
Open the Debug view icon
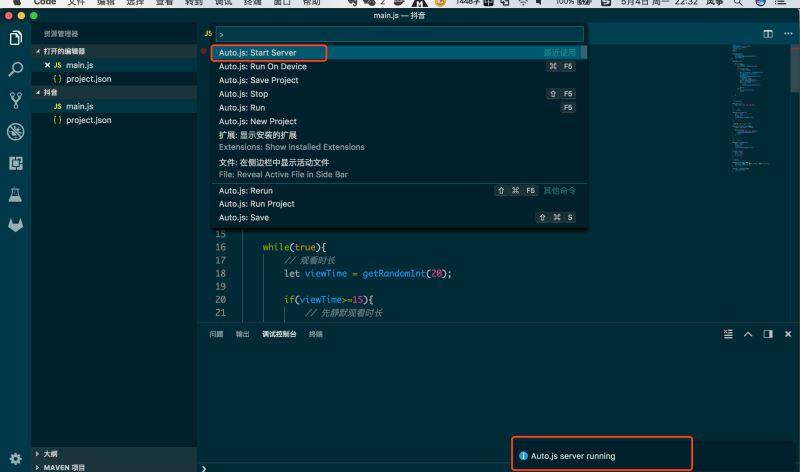15,132
